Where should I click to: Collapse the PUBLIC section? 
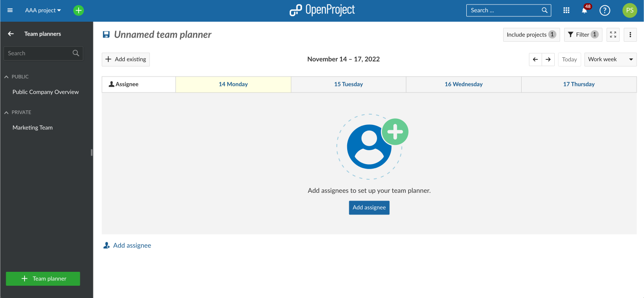(x=7, y=77)
